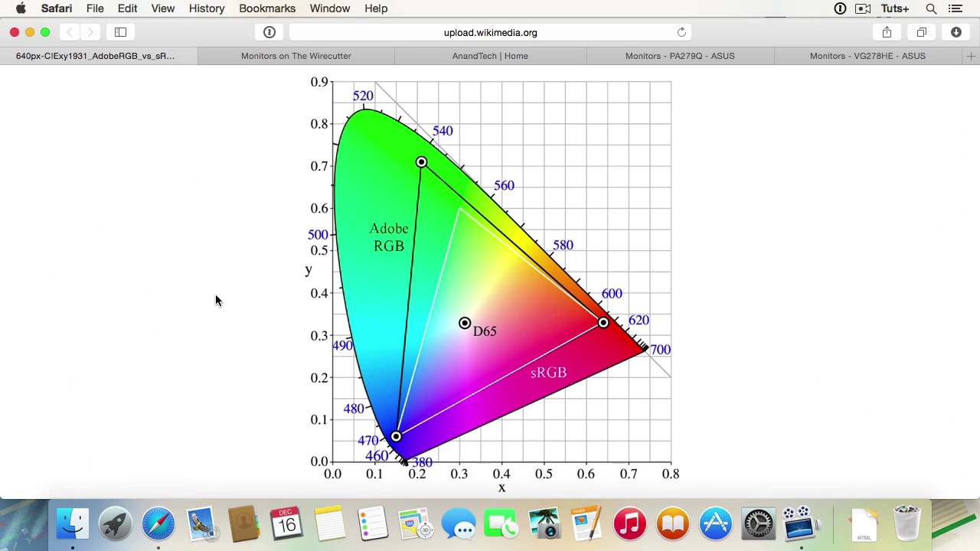
Task: Open Contacts from the Dock
Action: [x=244, y=524]
